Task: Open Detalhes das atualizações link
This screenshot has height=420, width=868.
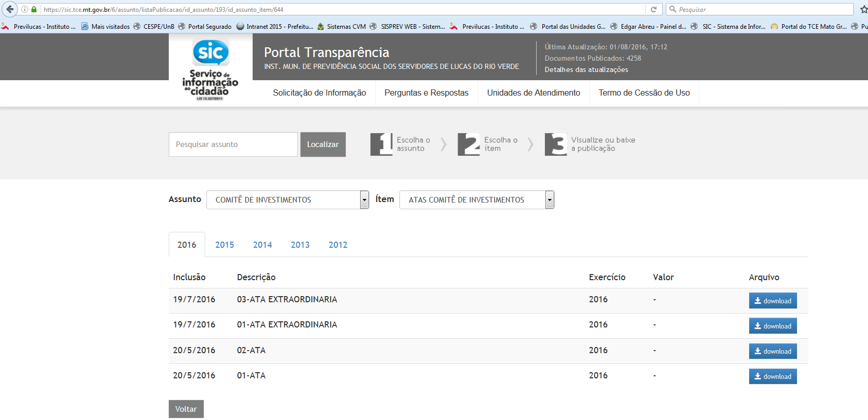Action: click(586, 70)
